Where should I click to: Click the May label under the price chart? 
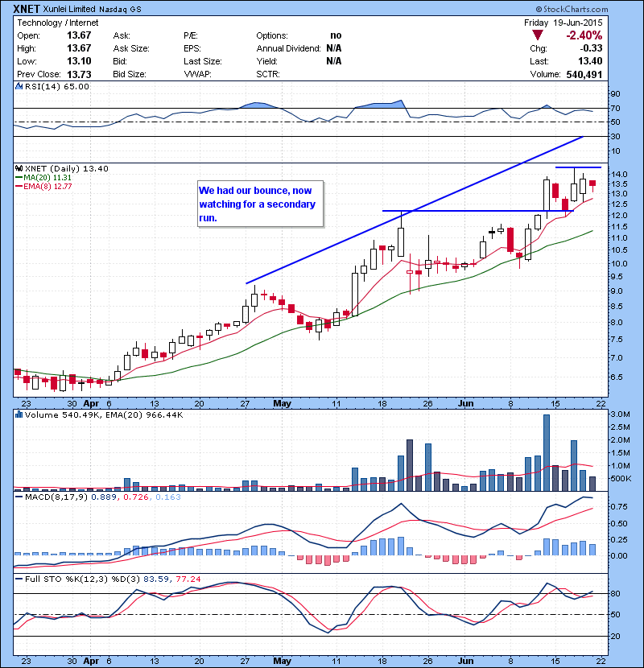tap(282, 403)
